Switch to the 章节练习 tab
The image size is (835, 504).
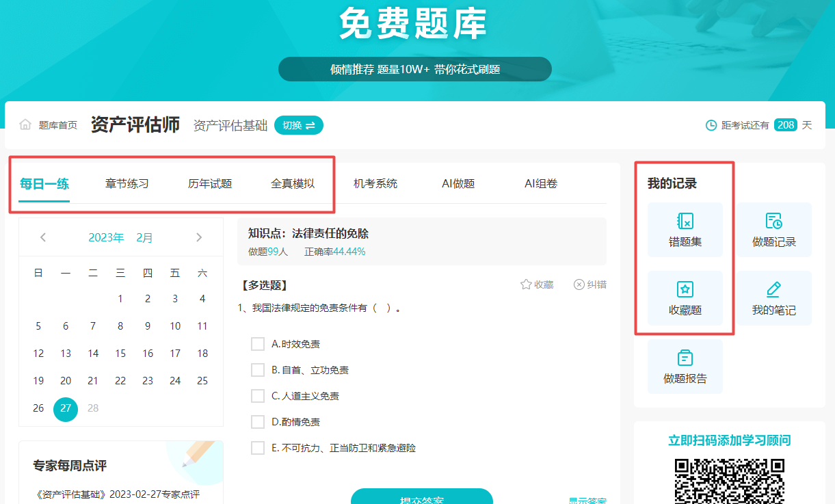click(x=126, y=183)
